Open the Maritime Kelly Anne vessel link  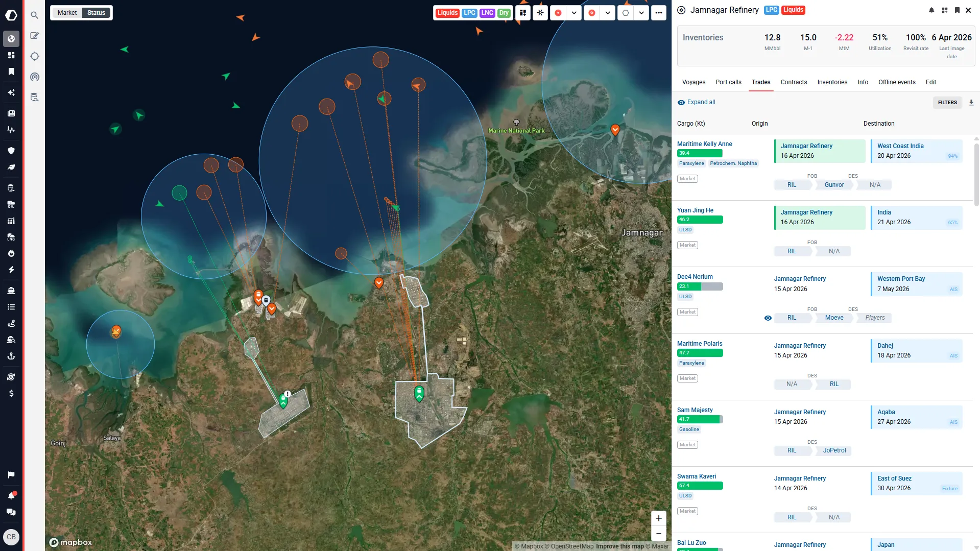click(704, 144)
